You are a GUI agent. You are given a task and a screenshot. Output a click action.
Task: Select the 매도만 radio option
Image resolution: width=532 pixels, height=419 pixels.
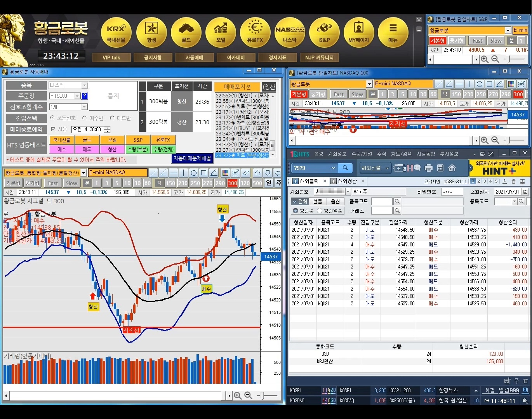pos(112,118)
